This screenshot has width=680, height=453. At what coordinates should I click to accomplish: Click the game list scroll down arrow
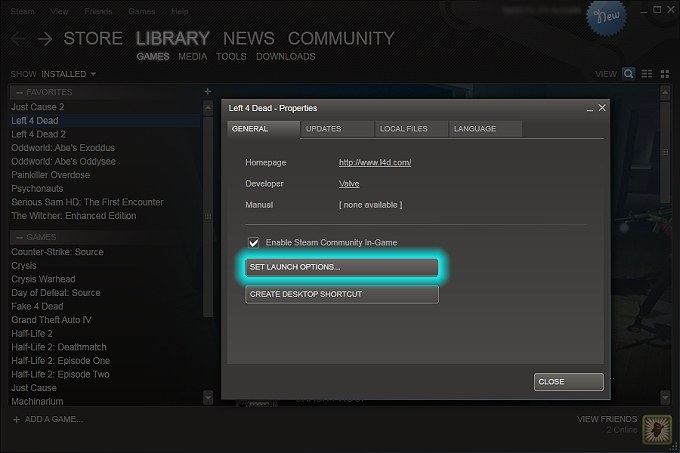coord(208,397)
